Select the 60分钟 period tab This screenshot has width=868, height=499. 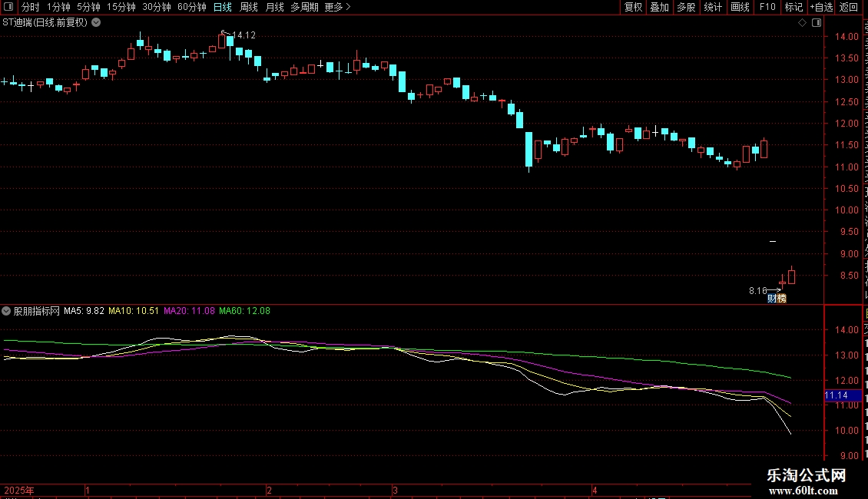click(191, 7)
